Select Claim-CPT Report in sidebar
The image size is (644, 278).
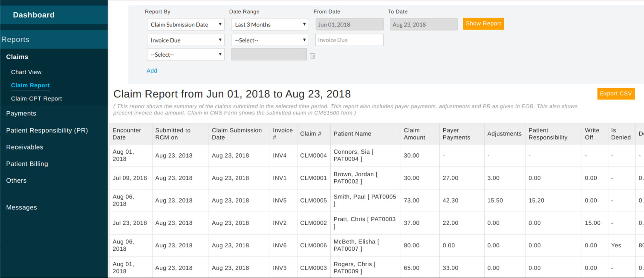point(37,98)
